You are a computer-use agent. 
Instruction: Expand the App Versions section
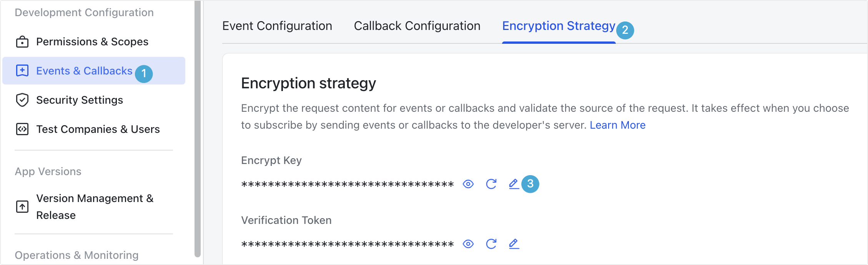(48, 171)
